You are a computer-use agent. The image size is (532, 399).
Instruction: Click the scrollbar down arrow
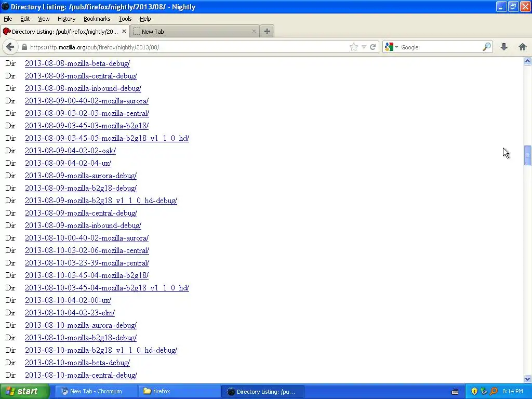pos(527,379)
